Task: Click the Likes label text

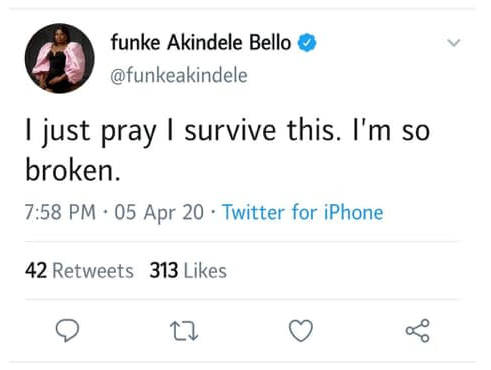Action: click(x=205, y=270)
